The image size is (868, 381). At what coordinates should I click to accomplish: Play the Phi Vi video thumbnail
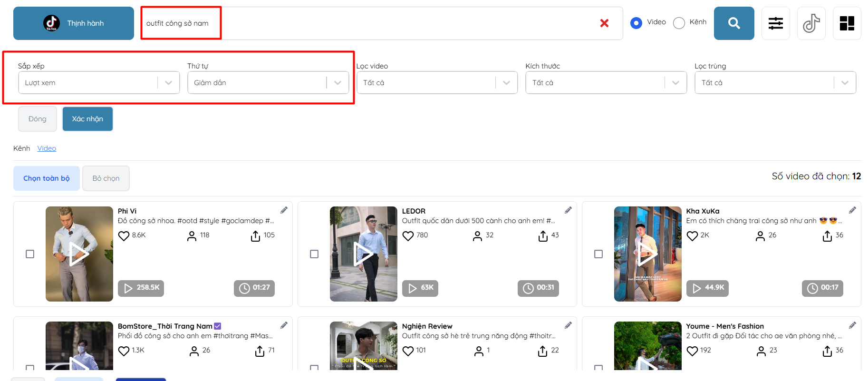pyautogui.click(x=79, y=254)
